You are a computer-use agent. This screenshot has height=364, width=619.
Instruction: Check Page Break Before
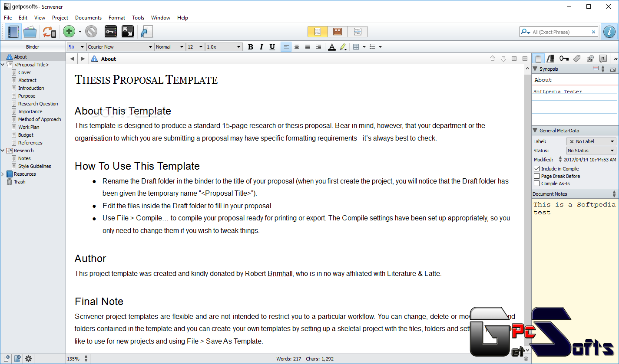coord(537,176)
